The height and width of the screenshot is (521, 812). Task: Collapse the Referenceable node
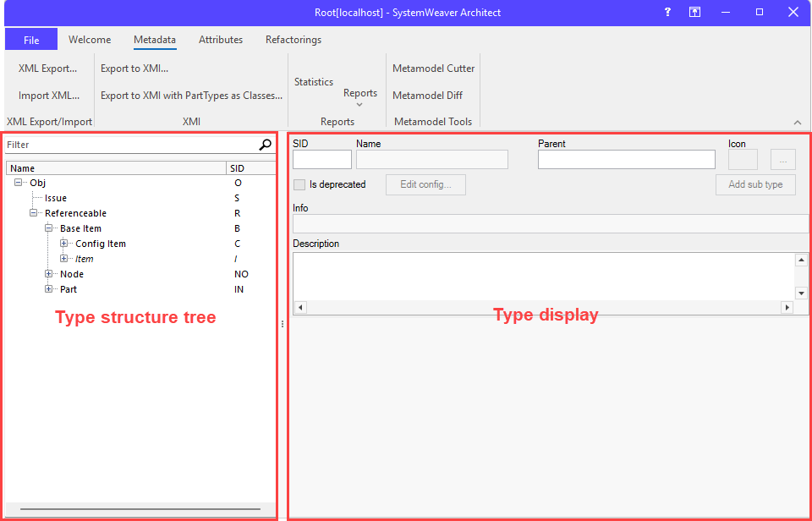tap(33, 213)
